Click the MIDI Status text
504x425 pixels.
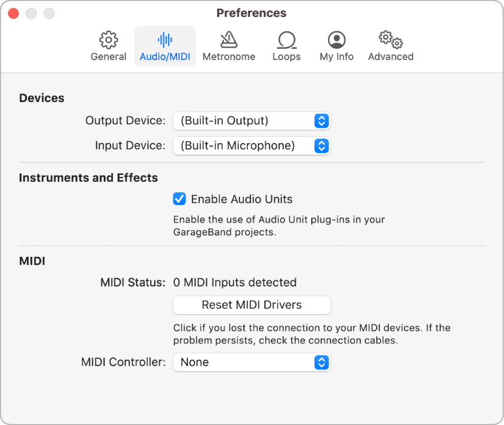pos(235,282)
